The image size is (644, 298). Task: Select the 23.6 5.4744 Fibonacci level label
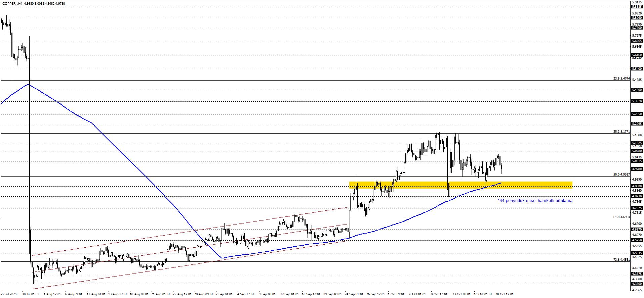[621, 79]
